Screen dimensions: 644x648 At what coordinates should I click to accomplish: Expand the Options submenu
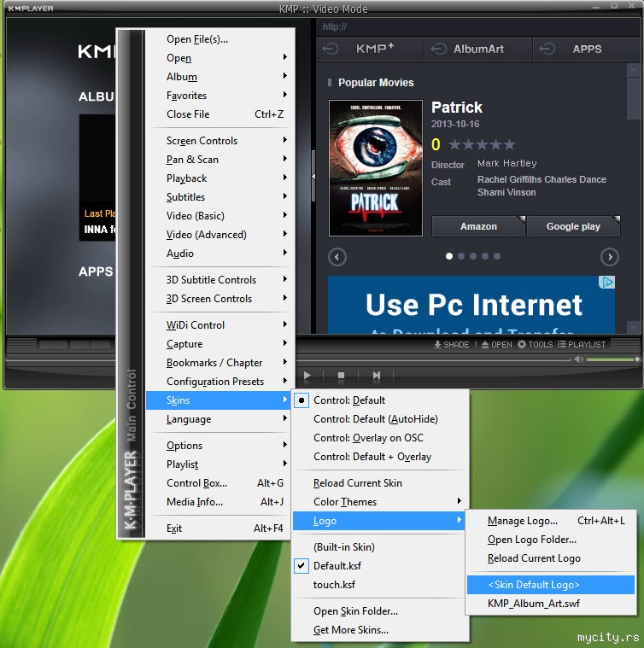coord(220,446)
